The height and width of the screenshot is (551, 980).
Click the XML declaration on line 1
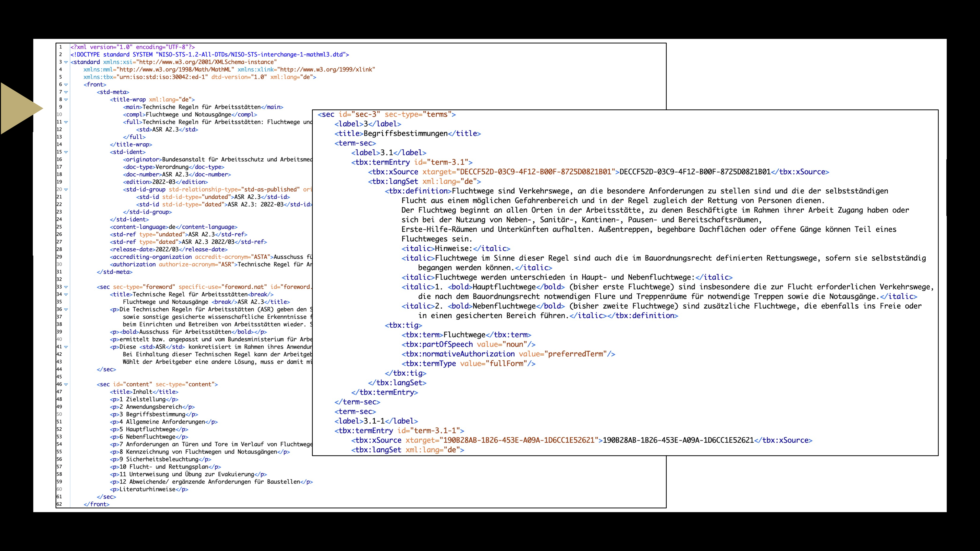[132, 47]
